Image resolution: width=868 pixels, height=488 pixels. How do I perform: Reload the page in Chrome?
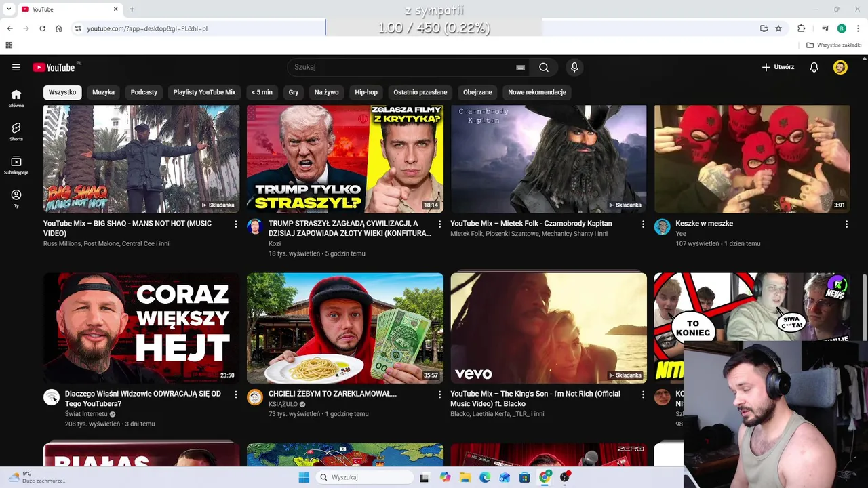(42, 28)
